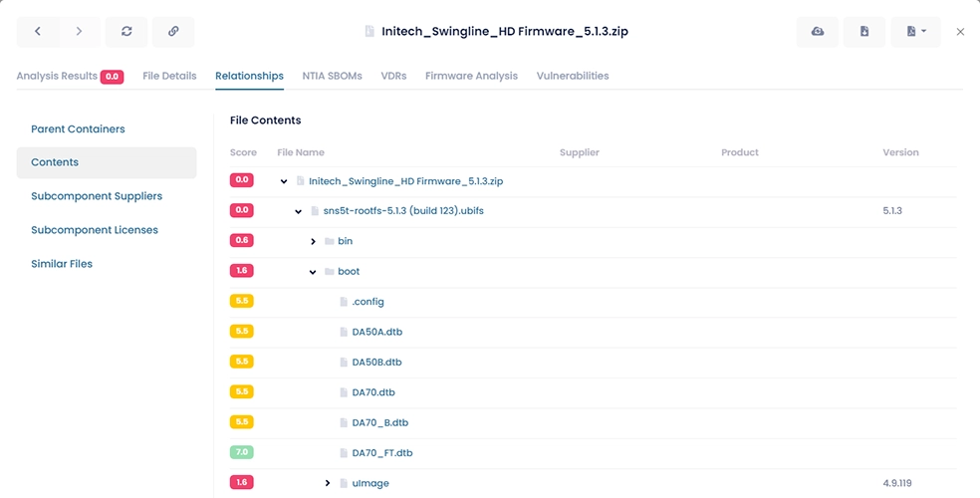Collapse the Initech_Swingline_HD Firmware_5.1.3.zip tree node
980x498 pixels.
coord(284,181)
